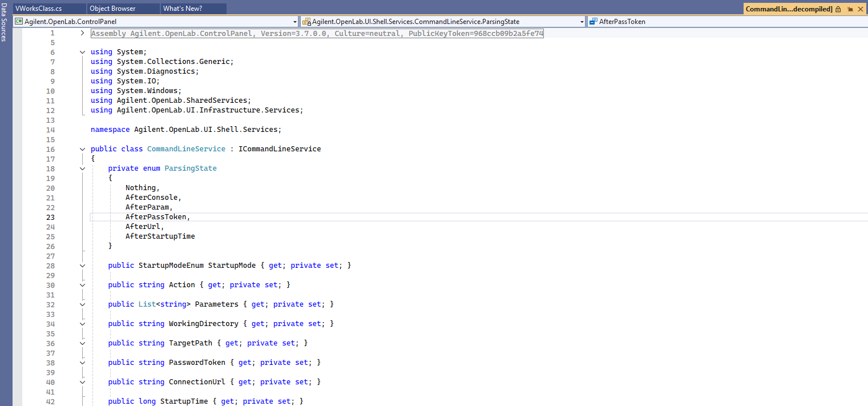
Task: Click the ConnectionUrl property name
Action: [197, 382]
